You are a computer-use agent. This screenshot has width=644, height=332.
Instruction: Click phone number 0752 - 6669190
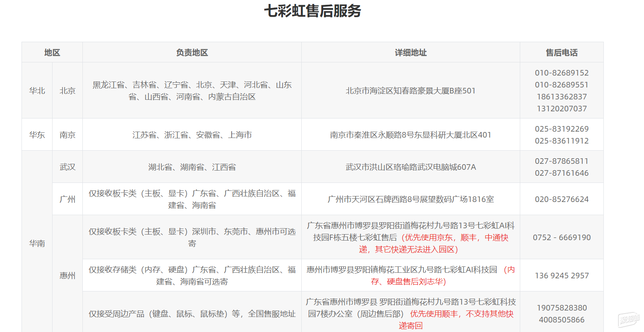pos(562,237)
